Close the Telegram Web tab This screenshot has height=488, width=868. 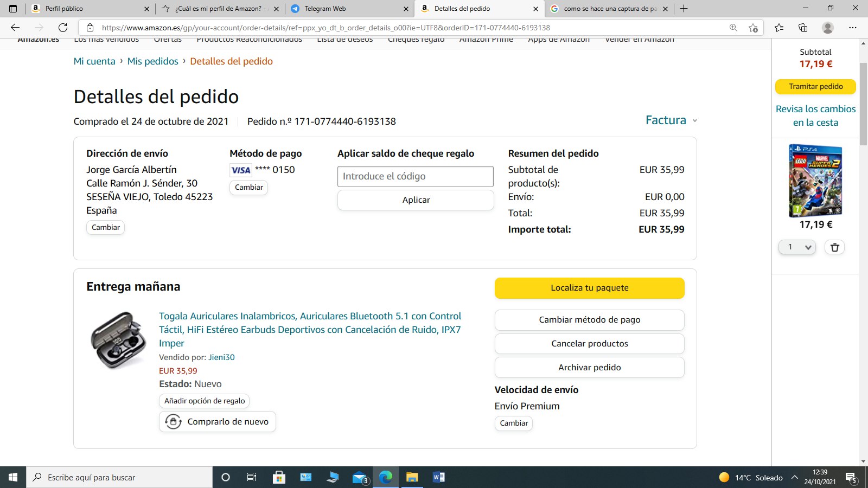[406, 9]
